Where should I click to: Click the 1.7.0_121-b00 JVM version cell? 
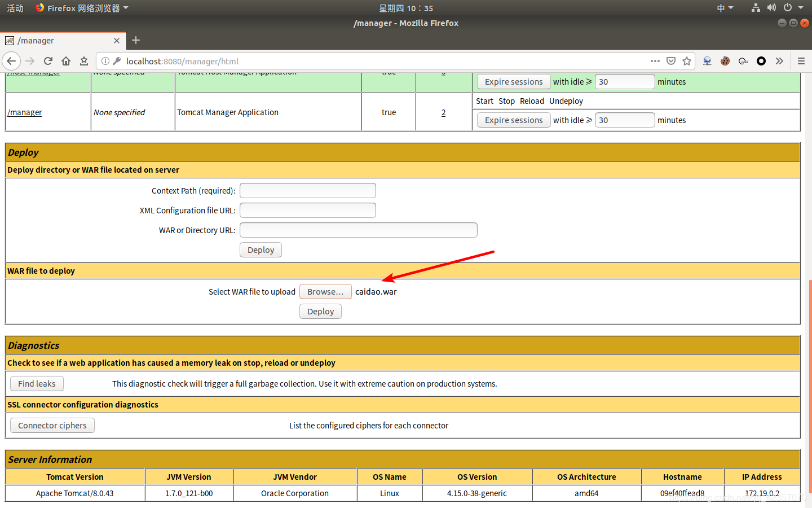tap(189, 493)
